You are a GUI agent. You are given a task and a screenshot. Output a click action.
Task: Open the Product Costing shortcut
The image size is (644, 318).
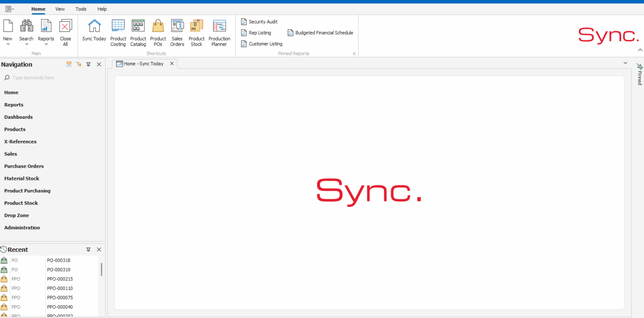[118, 33]
